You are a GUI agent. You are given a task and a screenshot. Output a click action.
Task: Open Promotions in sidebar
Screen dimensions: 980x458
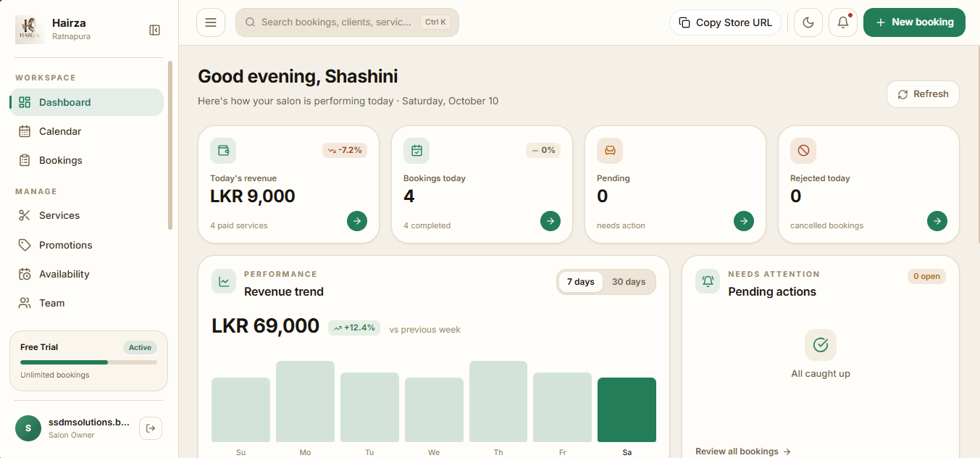[87, 245]
